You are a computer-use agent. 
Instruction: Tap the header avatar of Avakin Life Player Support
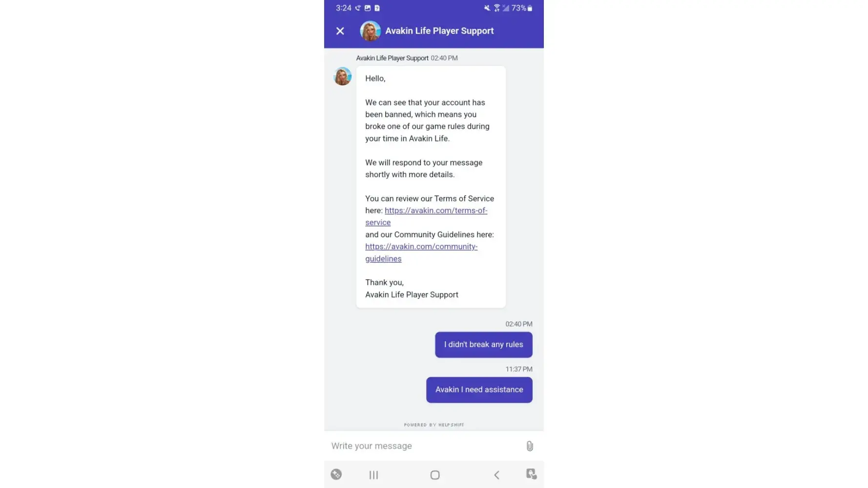click(x=370, y=31)
